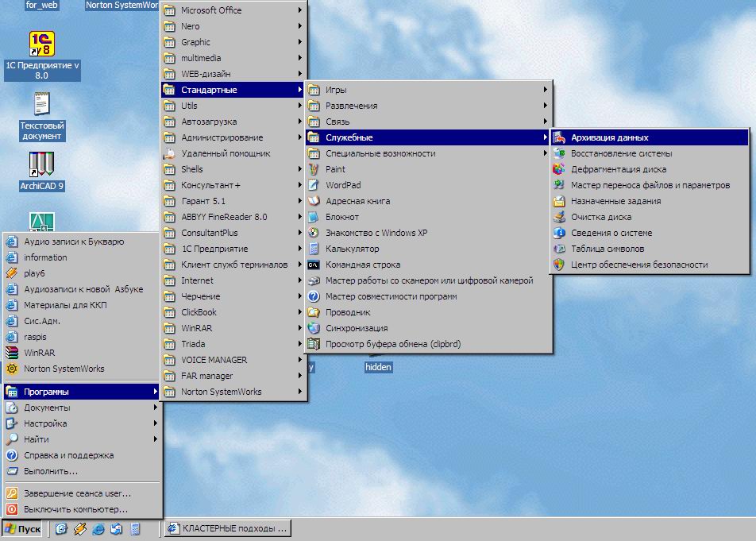756x541 pixels.
Task: Open Справка и поддержка
Action: click(x=82, y=455)
